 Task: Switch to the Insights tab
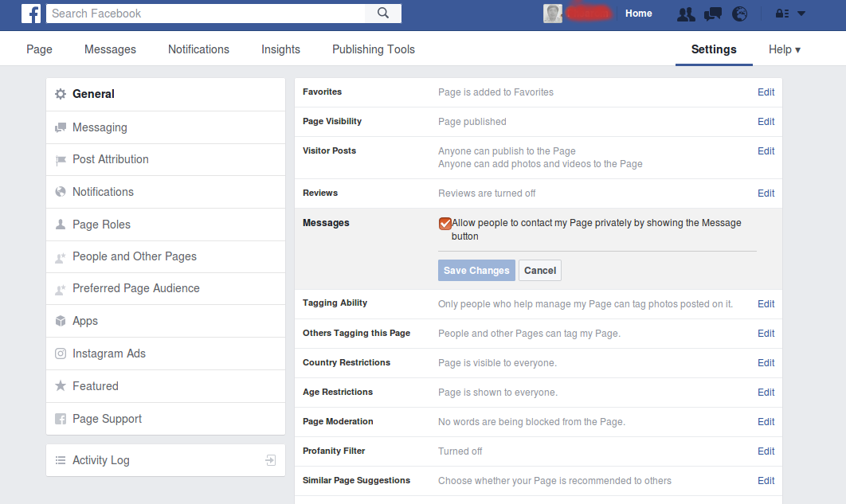pyautogui.click(x=280, y=49)
